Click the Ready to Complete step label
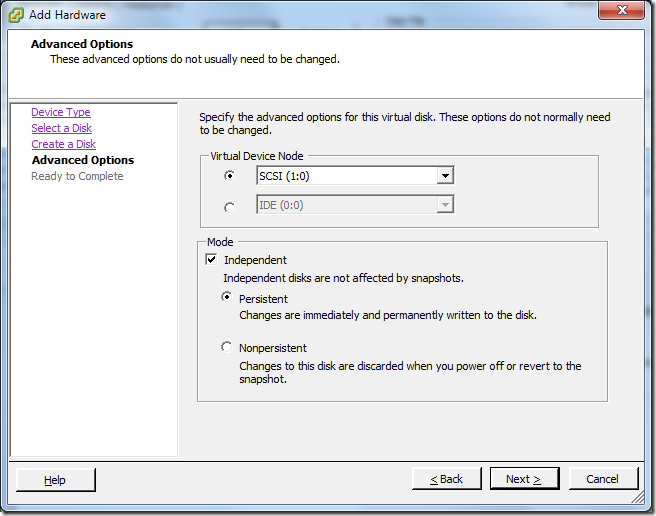This screenshot has height=516, width=656. click(x=77, y=176)
